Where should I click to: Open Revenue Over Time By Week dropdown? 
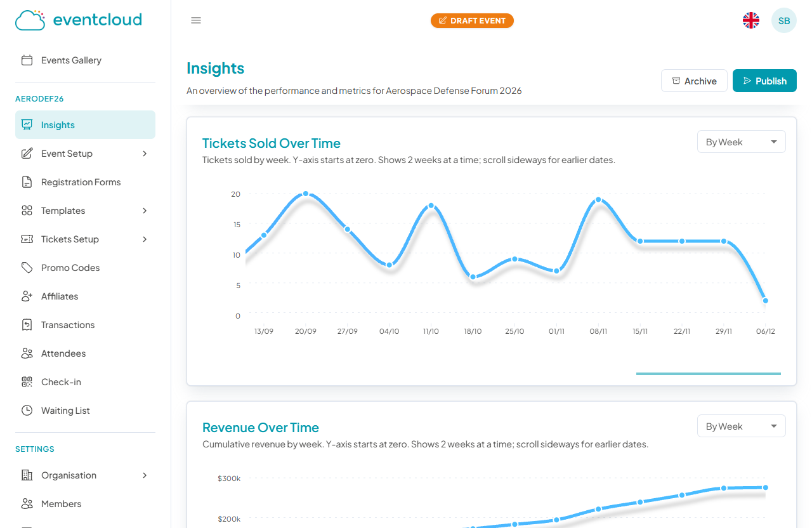click(741, 426)
